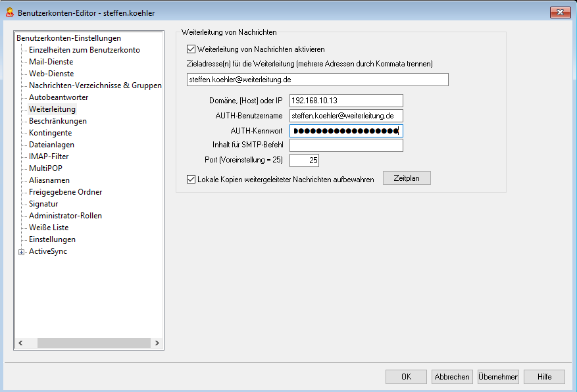This screenshot has height=392, width=577.
Task: Uncheck 'Lokale Kopien weitergeleiteter Nachrichten aufbewahren'
Action: pyautogui.click(x=191, y=179)
